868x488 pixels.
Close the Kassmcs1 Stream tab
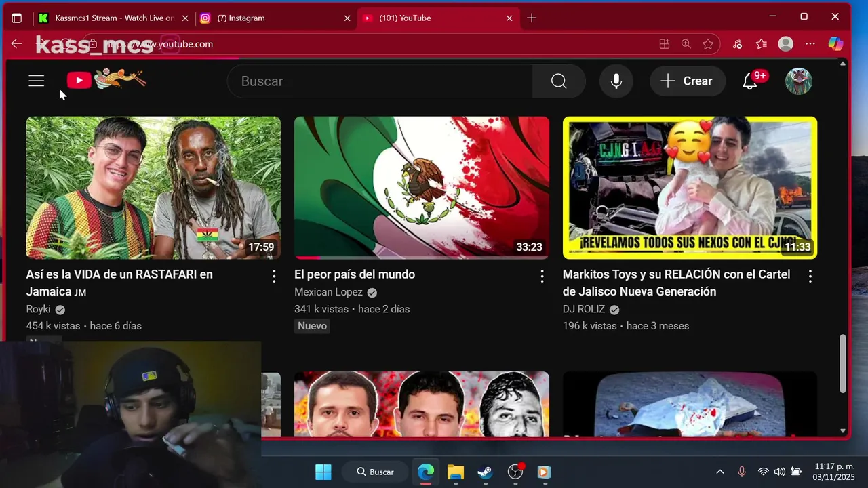coord(185,18)
